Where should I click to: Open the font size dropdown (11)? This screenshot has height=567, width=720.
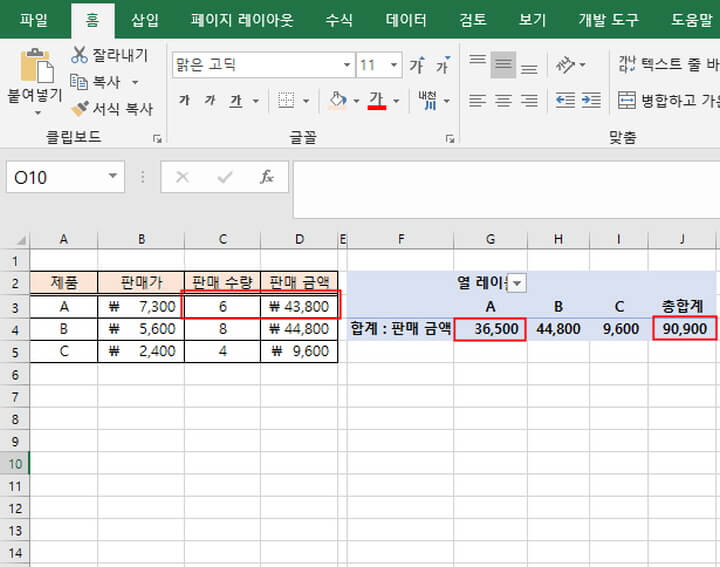394,65
